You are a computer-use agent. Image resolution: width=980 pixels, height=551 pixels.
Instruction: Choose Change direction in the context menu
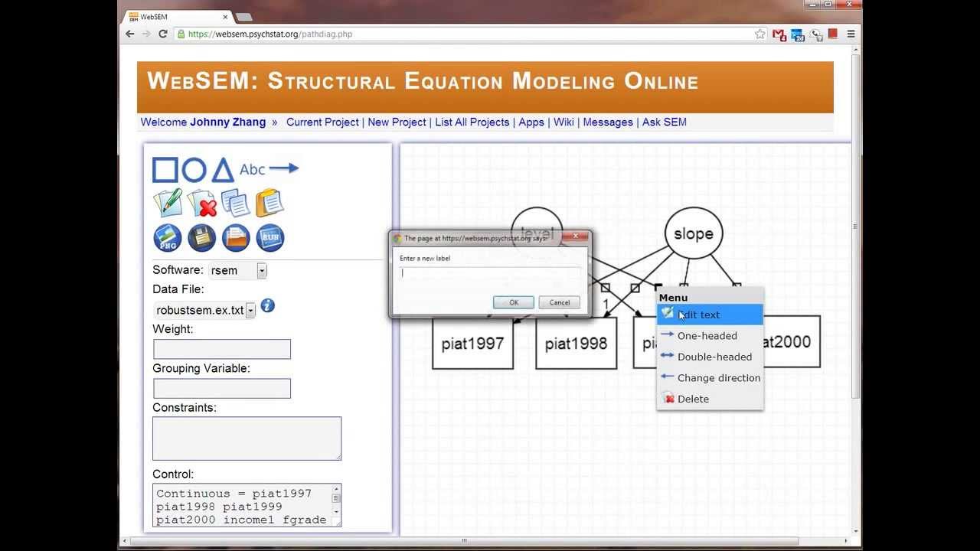[710, 377]
